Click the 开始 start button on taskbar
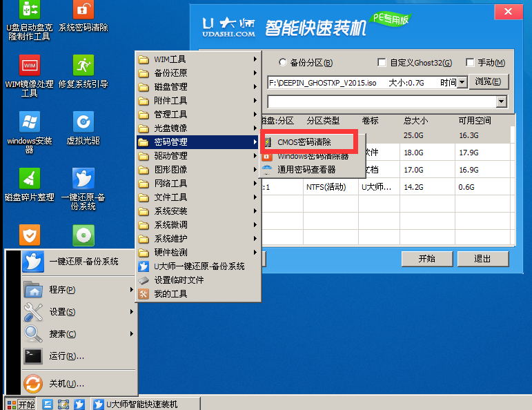The width and height of the screenshot is (532, 410). [21, 404]
